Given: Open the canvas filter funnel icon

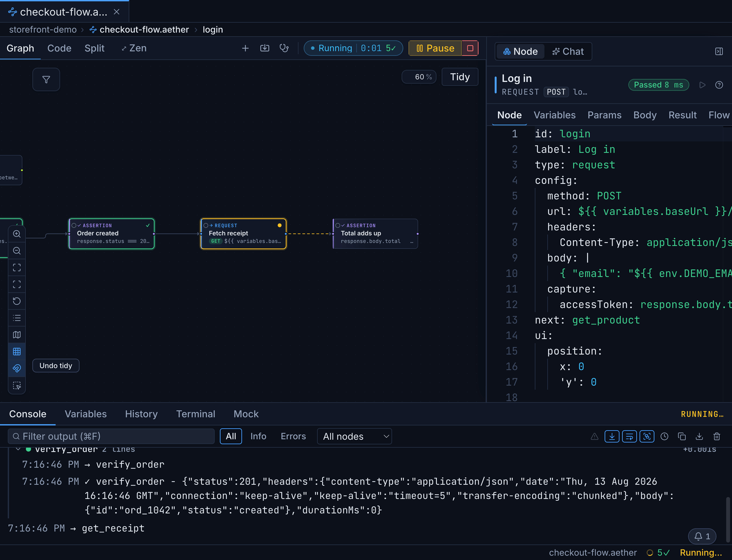Looking at the screenshot, I should coord(46,79).
